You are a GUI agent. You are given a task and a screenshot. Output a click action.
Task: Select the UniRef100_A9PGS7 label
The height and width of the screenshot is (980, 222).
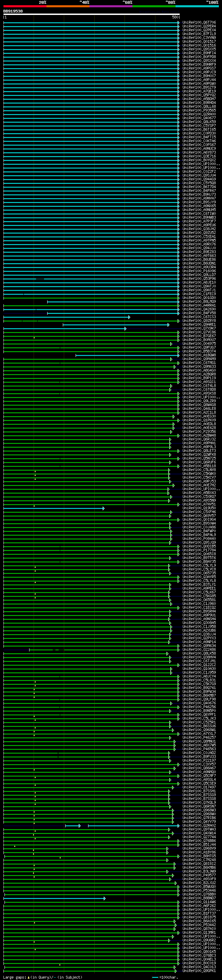click(199, 68)
